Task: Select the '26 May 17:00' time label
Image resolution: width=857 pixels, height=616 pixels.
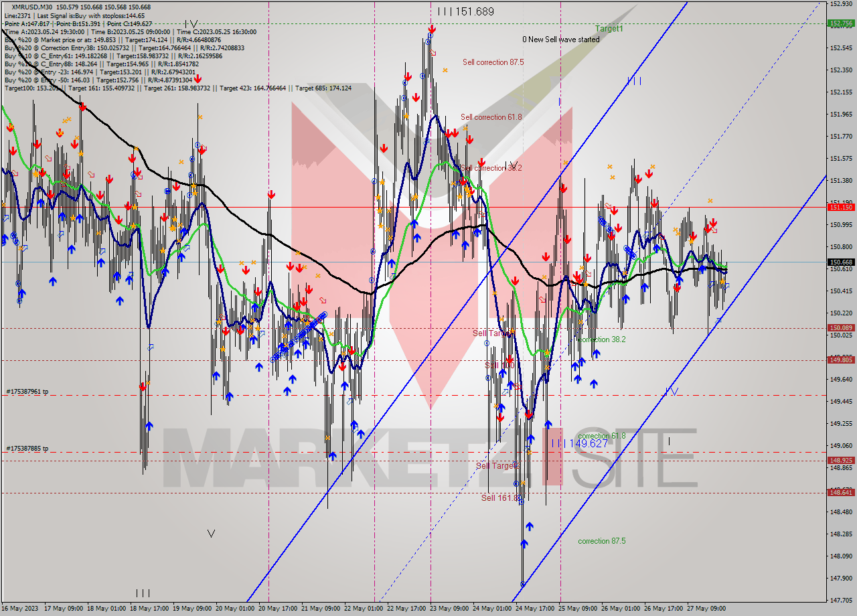Action: point(664,609)
